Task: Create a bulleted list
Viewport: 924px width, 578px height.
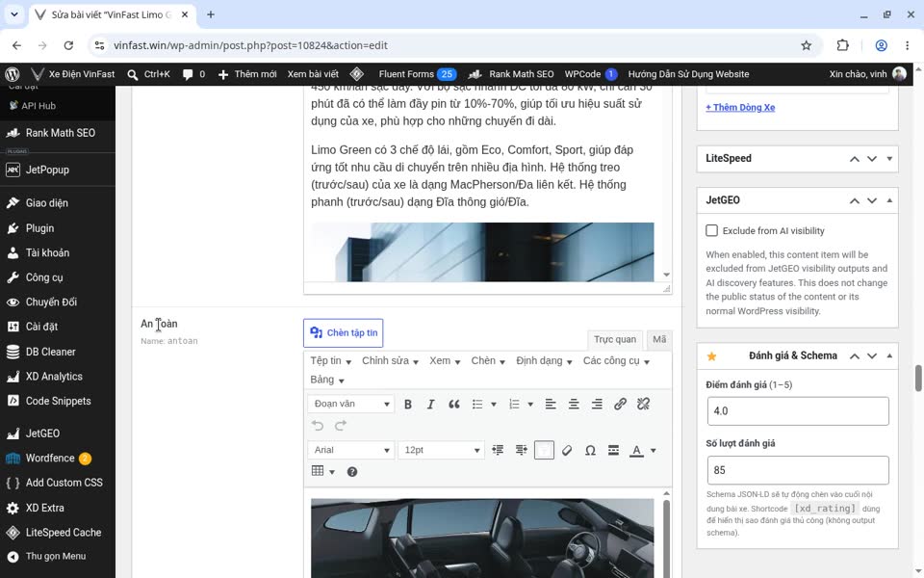Action: coord(478,404)
